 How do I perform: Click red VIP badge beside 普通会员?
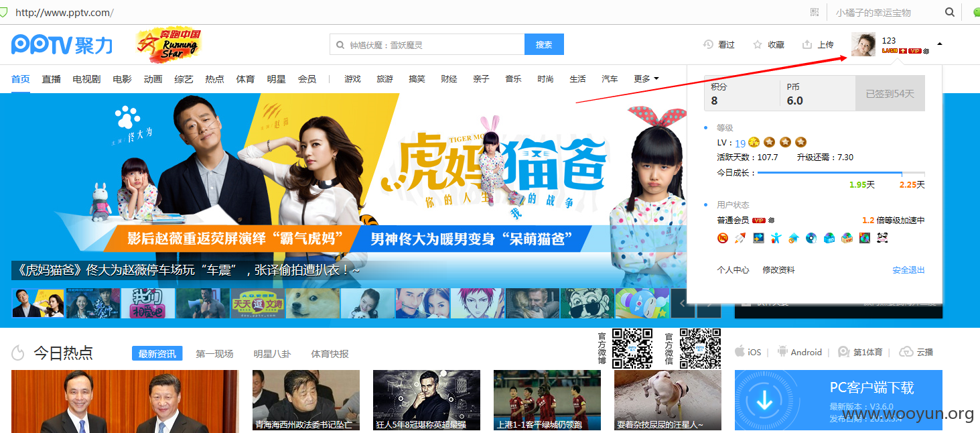(759, 220)
